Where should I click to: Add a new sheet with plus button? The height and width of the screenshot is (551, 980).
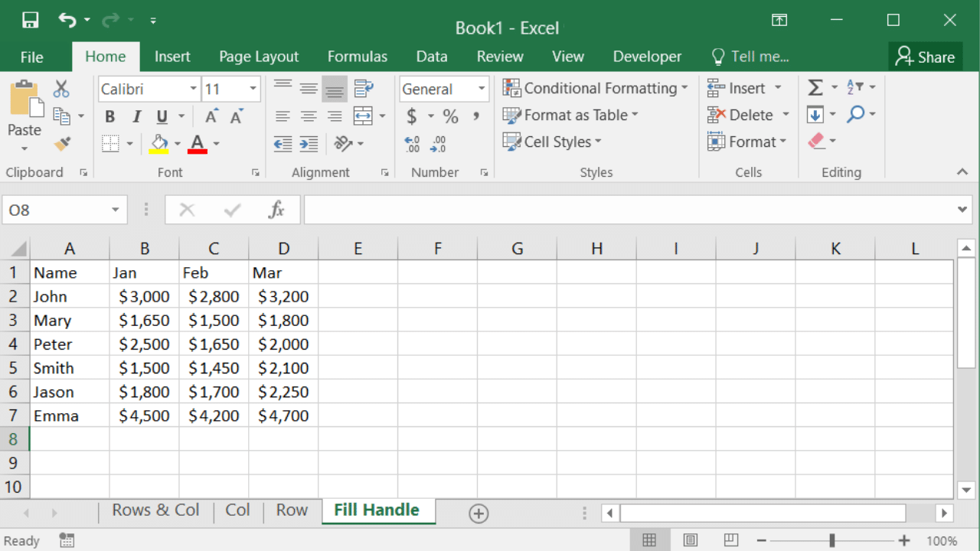(x=479, y=514)
